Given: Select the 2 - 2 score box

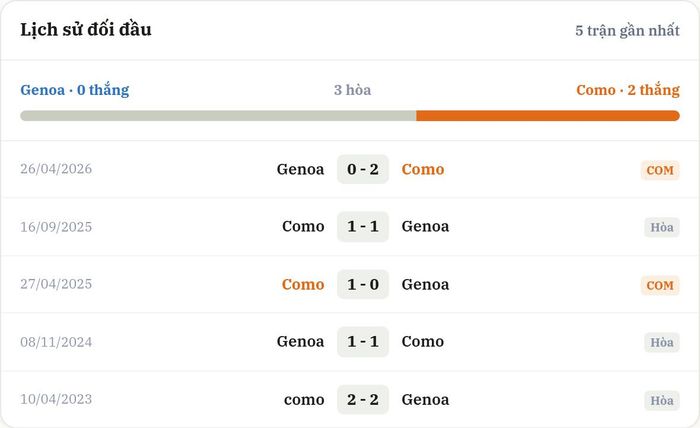Looking at the screenshot, I should tap(363, 399).
